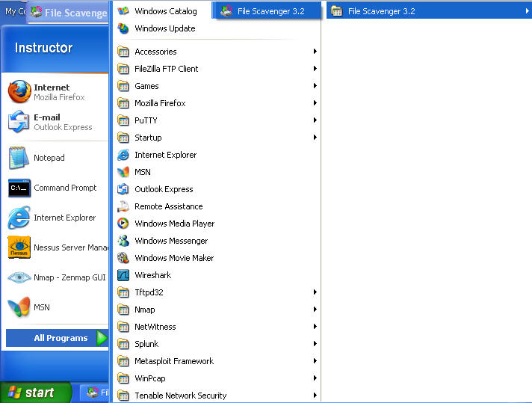Viewport: 532px width, 403px height.
Task: Click the Outlook Express icon in programs list
Action: [123, 189]
